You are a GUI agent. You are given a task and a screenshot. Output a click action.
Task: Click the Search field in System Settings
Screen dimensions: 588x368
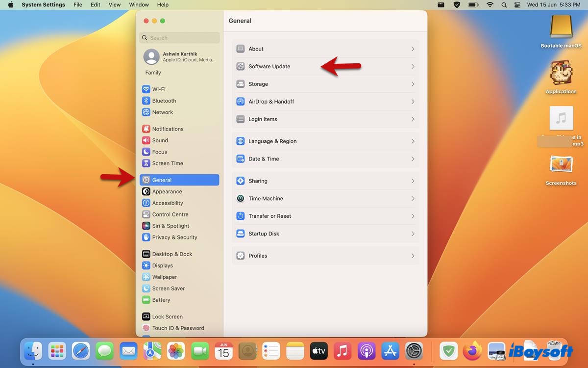[x=179, y=37]
